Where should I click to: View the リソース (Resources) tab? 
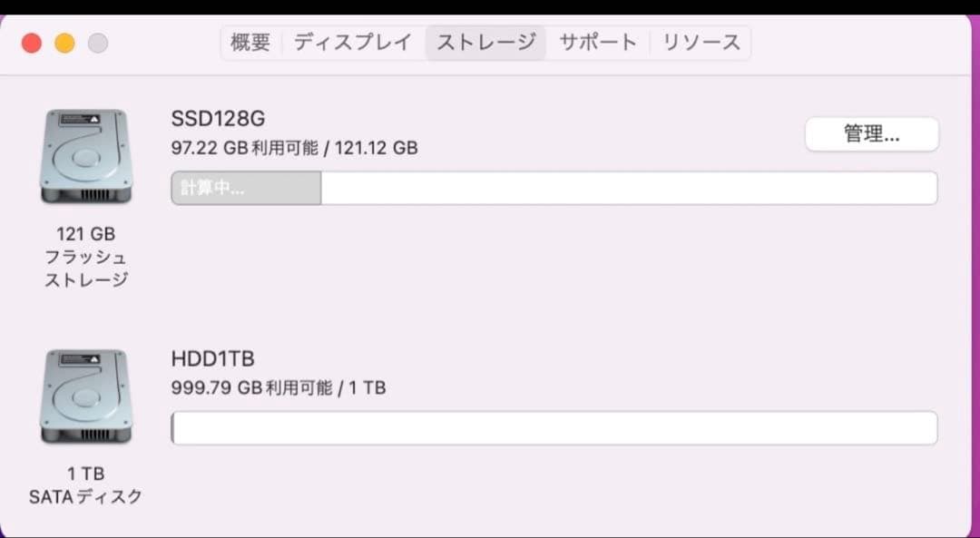tap(701, 42)
